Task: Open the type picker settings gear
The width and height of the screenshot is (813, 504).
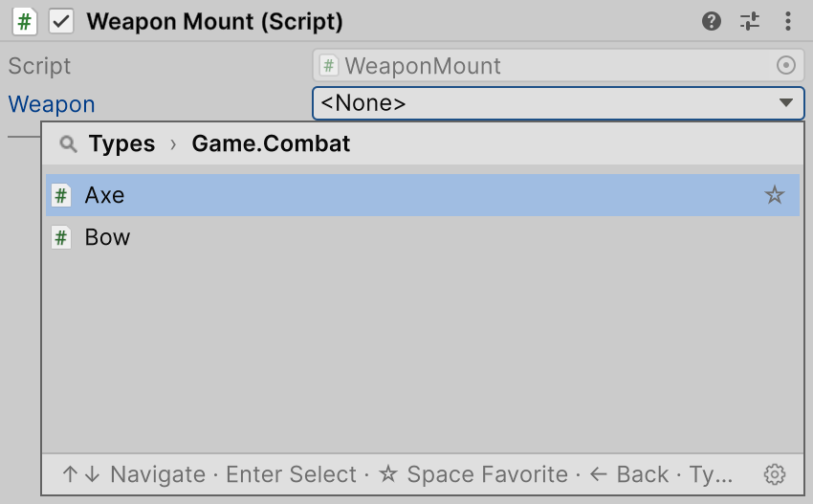Action: click(x=775, y=474)
